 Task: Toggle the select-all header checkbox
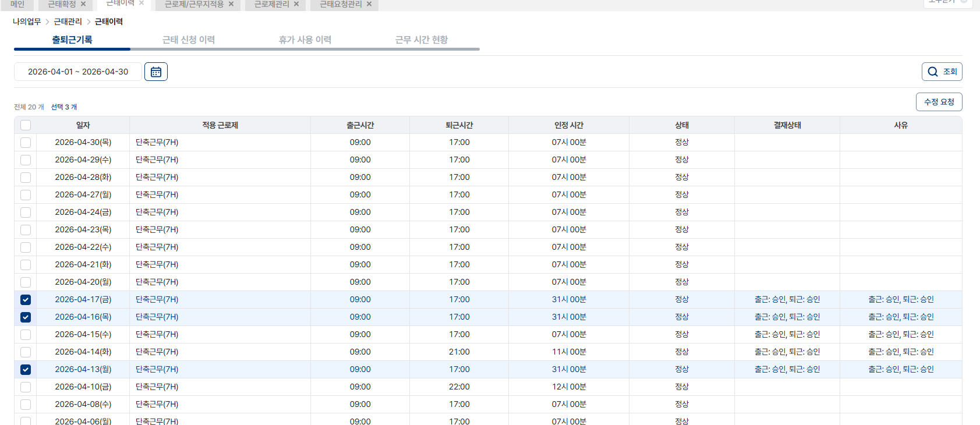tap(26, 125)
